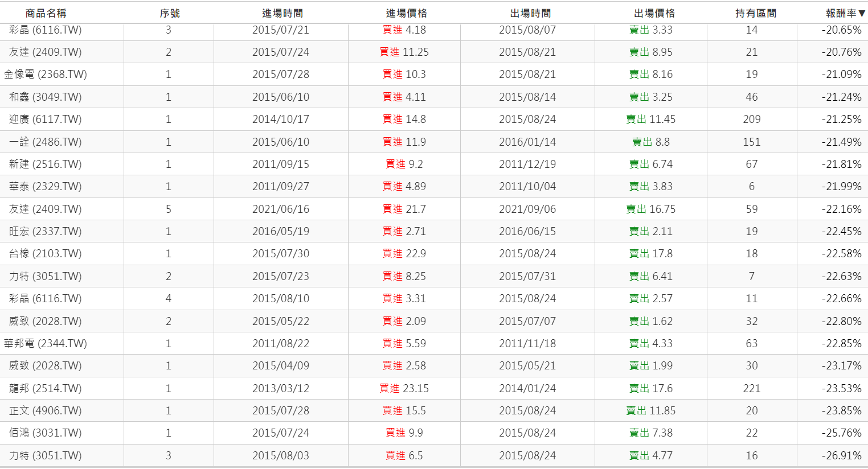
Task: Select 華邦電 (2344.TW) stock name
Action: pyautogui.click(x=46, y=344)
